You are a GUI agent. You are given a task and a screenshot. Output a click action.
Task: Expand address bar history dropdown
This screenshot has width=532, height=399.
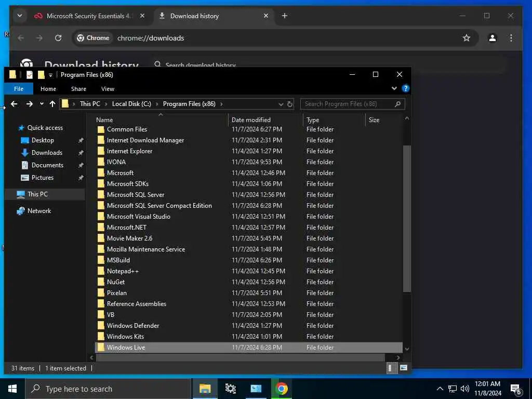coord(281,104)
